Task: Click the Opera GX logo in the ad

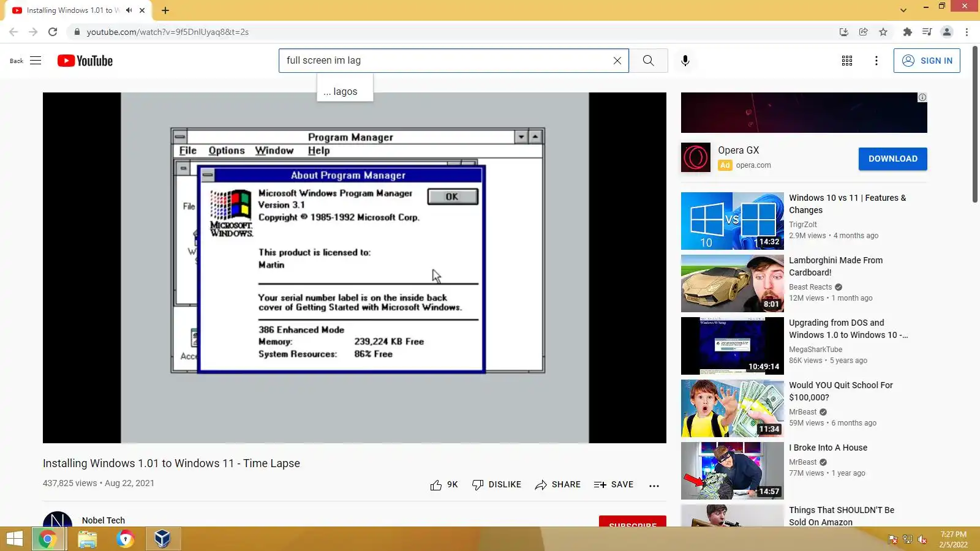Action: 696,157
